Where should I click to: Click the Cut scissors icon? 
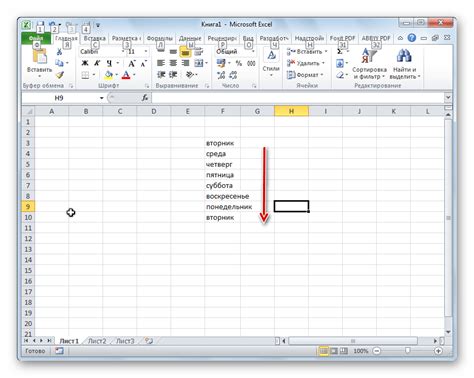[59, 52]
